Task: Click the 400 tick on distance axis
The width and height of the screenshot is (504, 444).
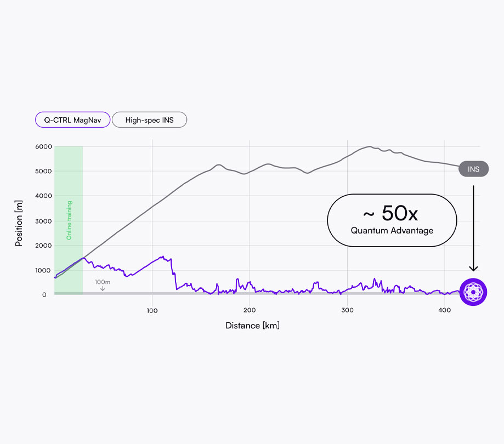Action: click(x=445, y=310)
